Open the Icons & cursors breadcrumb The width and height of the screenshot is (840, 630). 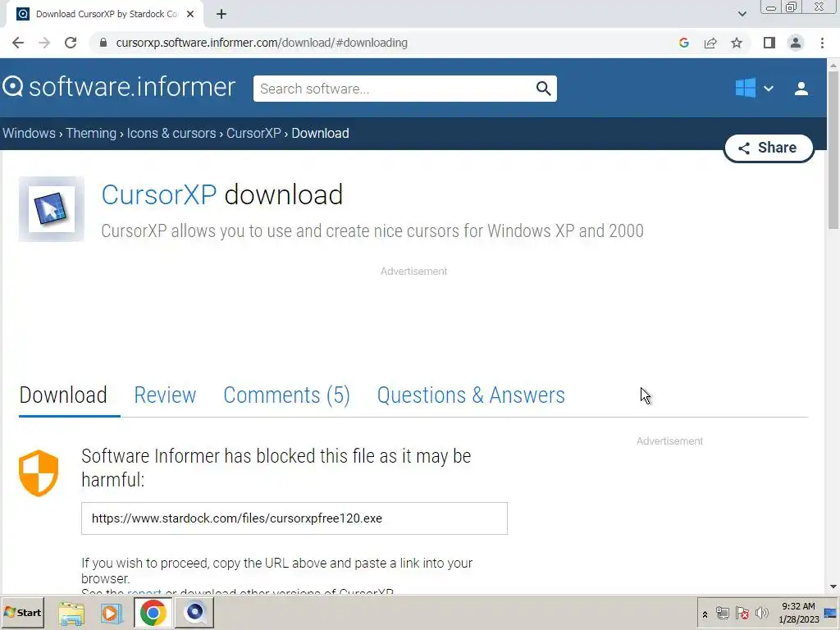click(x=171, y=134)
